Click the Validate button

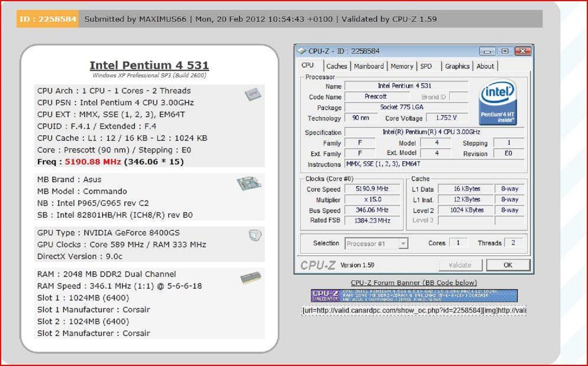460,265
